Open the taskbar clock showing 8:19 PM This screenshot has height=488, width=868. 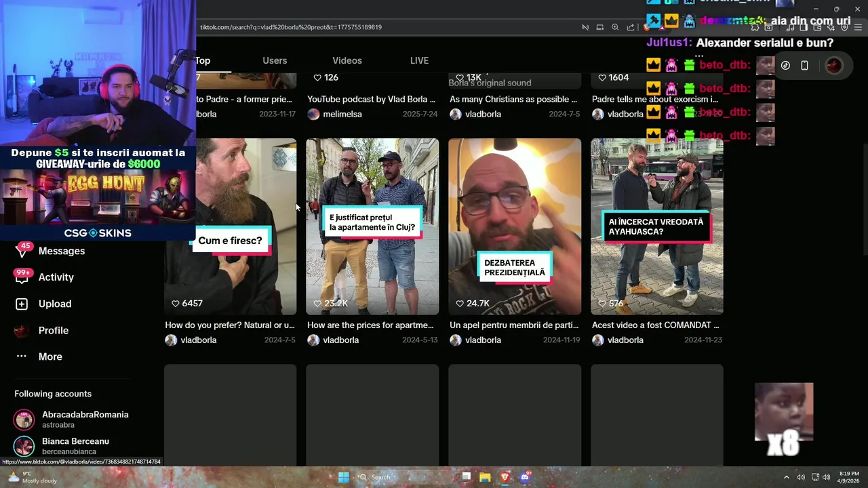(850, 477)
